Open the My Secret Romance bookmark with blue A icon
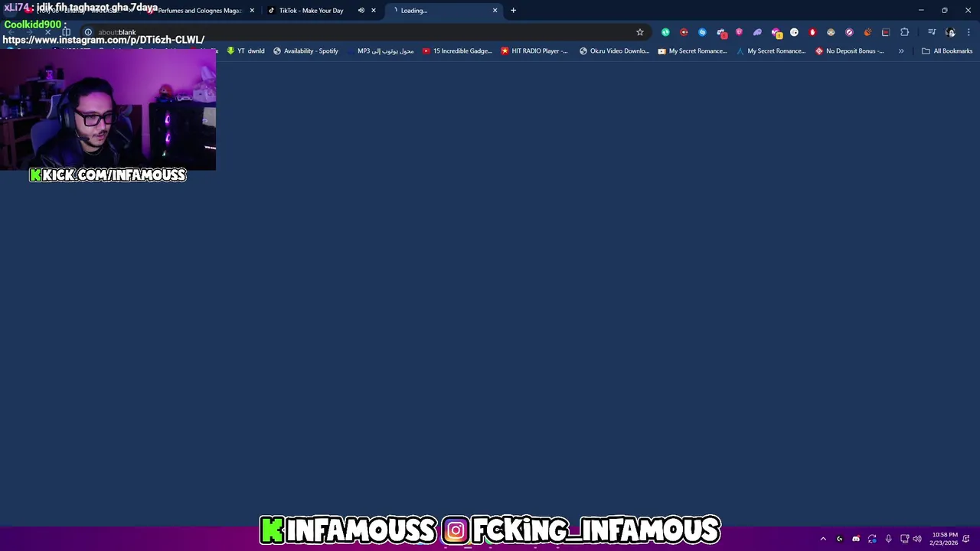The image size is (980, 551). point(771,51)
